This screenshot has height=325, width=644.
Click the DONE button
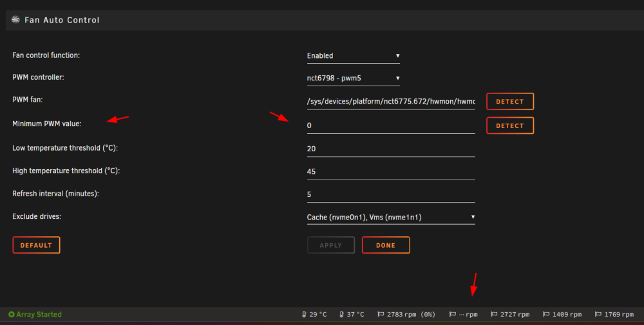click(386, 245)
